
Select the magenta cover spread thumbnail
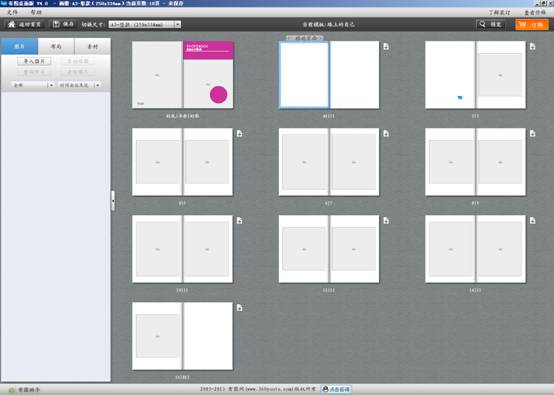coord(183,75)
